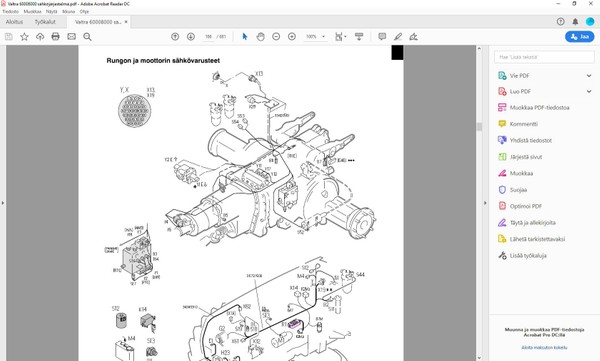Image resolution: width=600 pixels, height=361 pixels.
Task: Switch to the Työkalut tab
Action: pos(45,22)
